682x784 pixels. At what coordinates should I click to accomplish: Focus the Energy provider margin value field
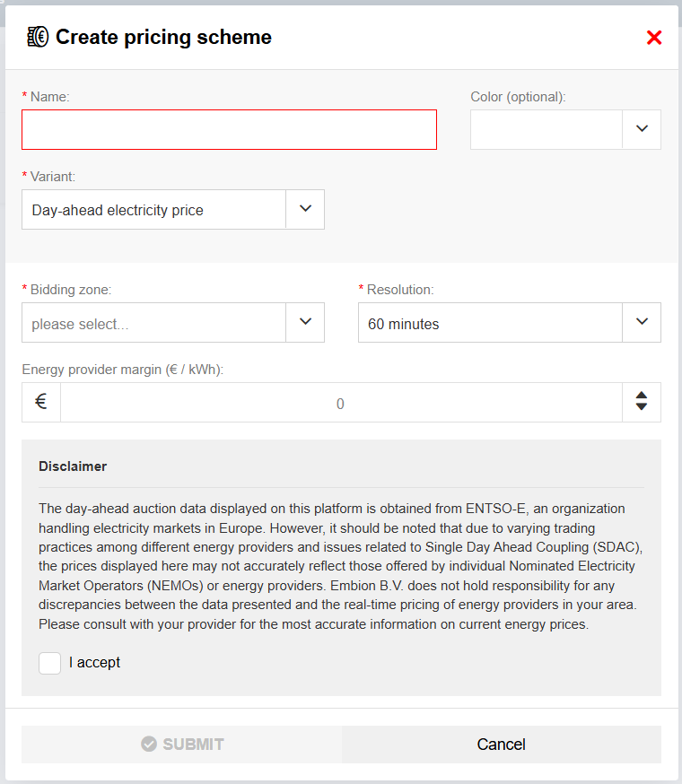(340, 403)
